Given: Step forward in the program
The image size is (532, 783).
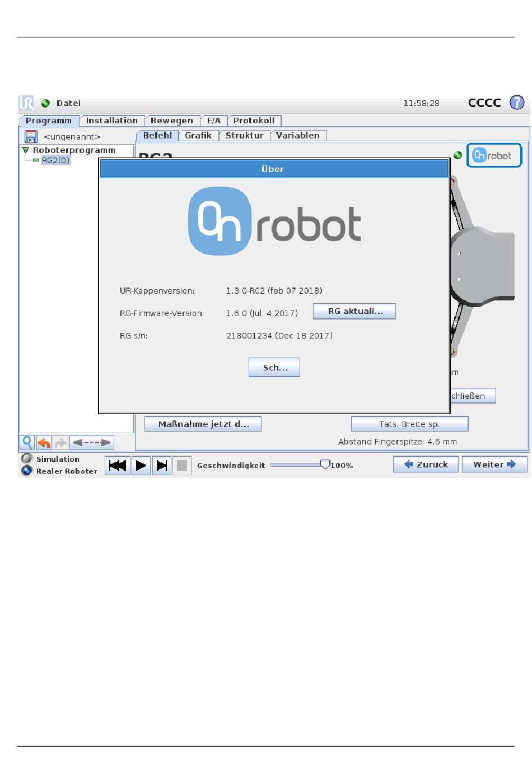Looking at the screenshot, I should point(161,465).
